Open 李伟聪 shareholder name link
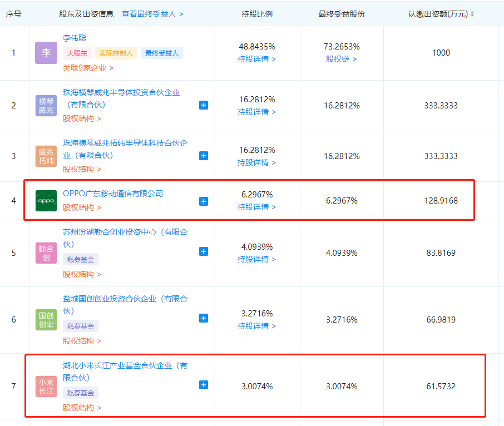The width and height of the screenshot is (504, 426). pos(75,38)
